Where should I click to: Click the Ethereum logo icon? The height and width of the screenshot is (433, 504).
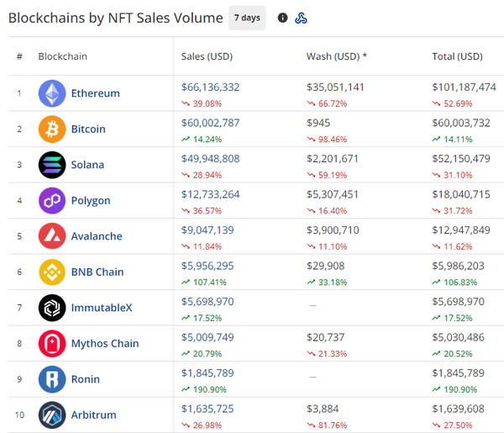(52, 93)
